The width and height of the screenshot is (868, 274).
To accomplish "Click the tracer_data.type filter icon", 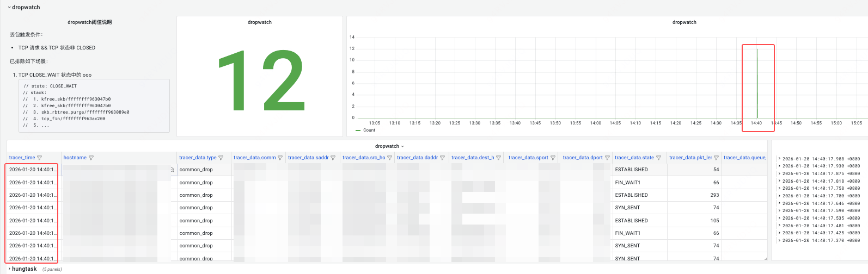I will point(221,158).
